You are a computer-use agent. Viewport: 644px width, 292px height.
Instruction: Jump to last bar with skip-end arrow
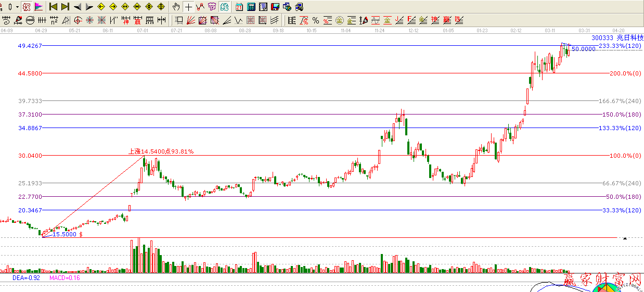click(x=65, y=7)
